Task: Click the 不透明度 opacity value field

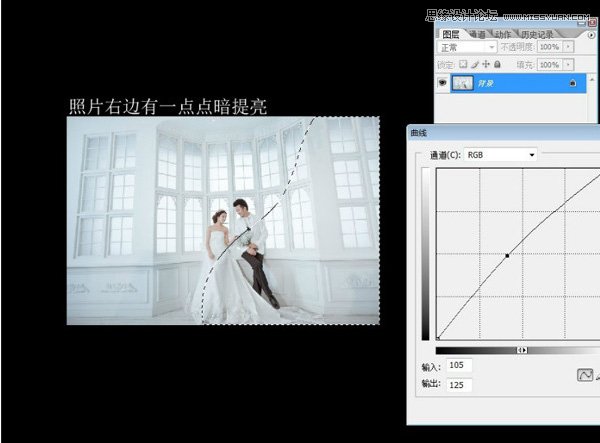Action: pos(550,47)
